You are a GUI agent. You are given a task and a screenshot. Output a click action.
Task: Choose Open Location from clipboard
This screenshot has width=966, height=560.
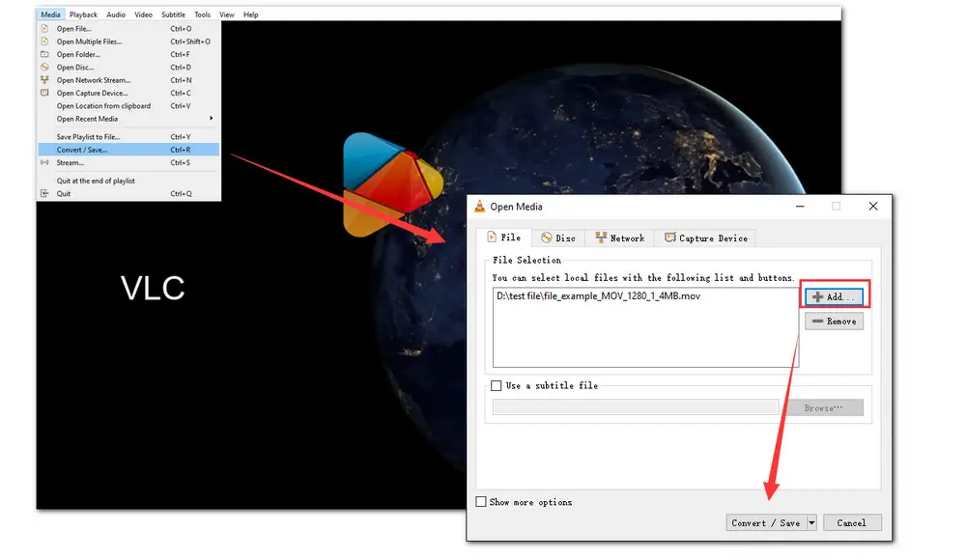click(128, 106)
